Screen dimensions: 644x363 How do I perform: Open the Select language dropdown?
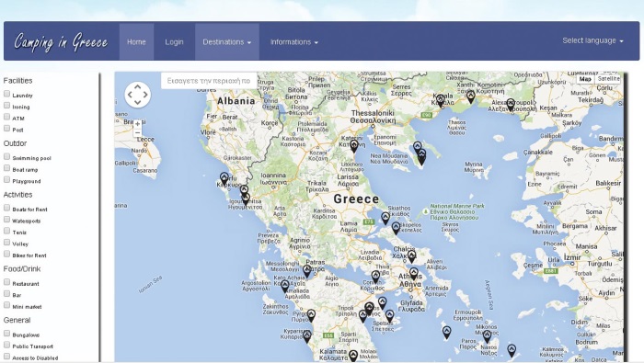point(592,40)
